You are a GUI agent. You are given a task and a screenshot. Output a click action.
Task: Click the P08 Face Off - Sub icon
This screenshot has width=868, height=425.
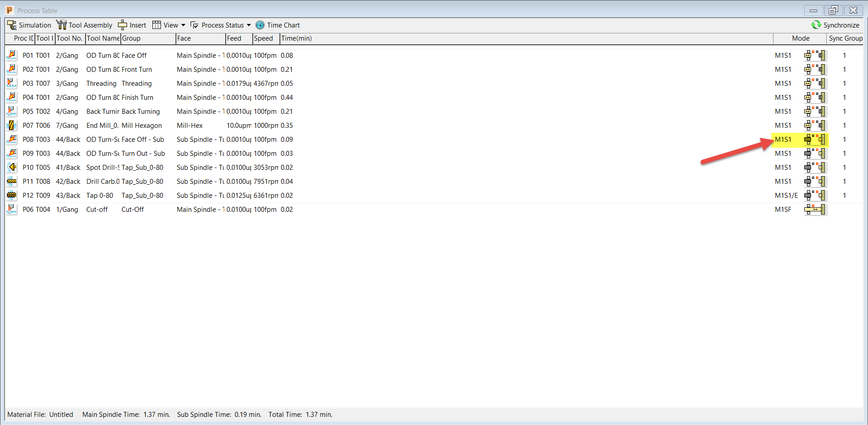12,139
